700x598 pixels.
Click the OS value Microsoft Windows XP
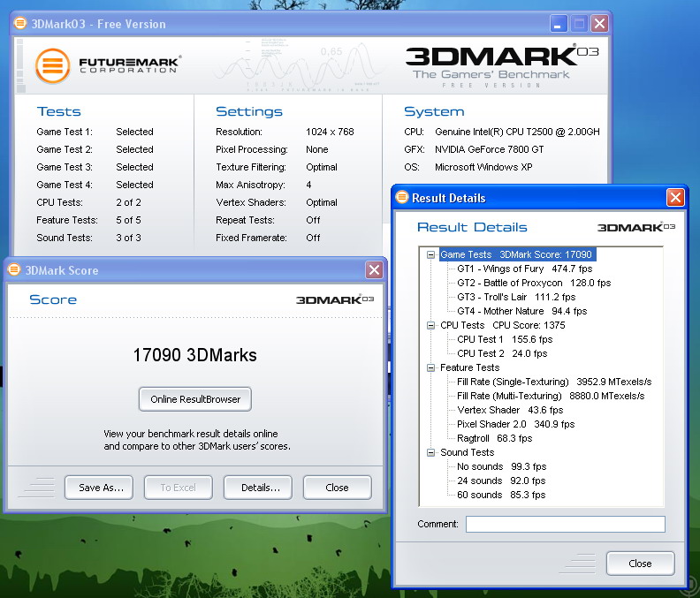point(483,167)
